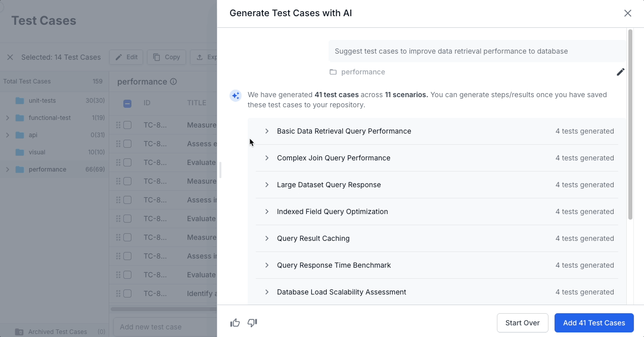The height and width of the screenshot is (337, 644).
Task: Click the performance info icon
Action: tap(173, 81)
